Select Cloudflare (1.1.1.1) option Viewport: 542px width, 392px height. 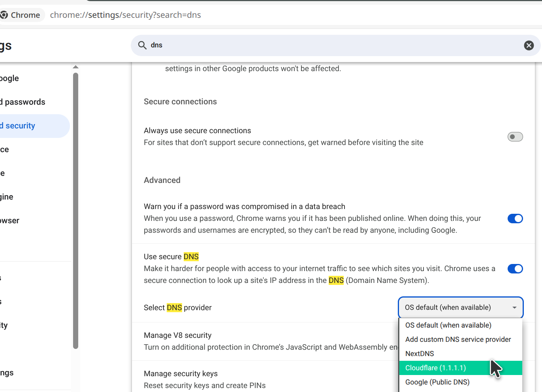(x=461, y=368)
